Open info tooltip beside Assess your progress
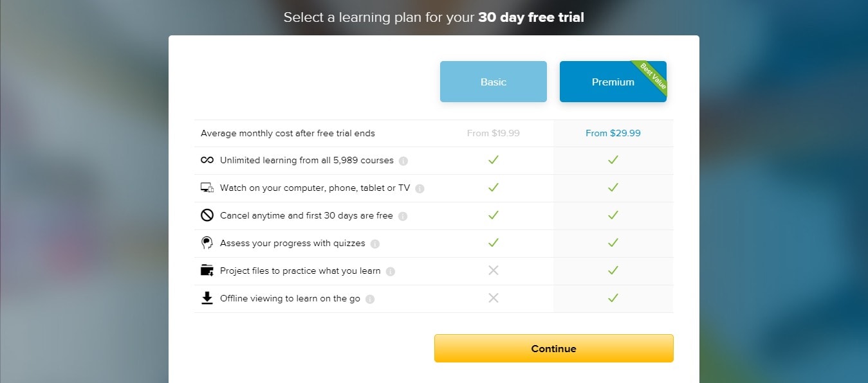Viewport: 868px width, 383px height. (375, 244)
